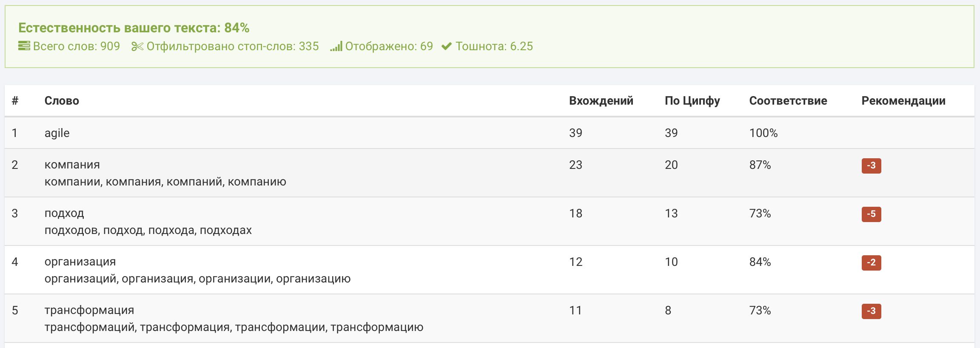Sort table by Слово column header

[62, 101]
